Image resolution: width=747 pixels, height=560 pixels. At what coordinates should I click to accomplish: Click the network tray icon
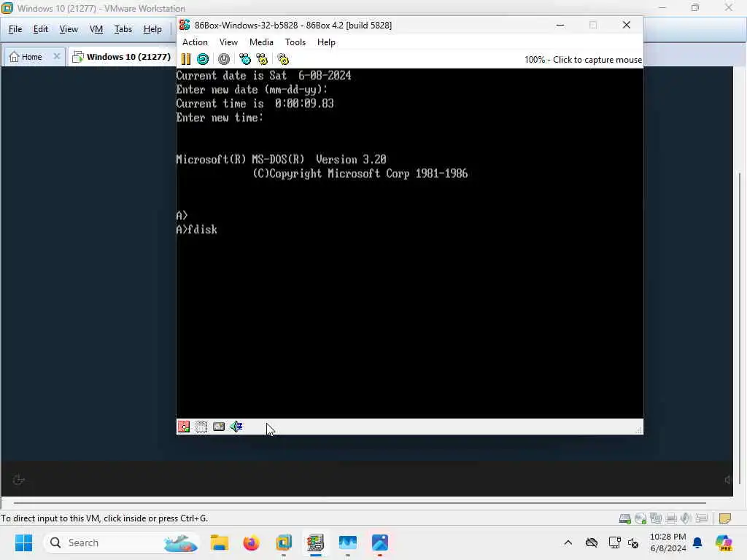(x=614, y=542)
